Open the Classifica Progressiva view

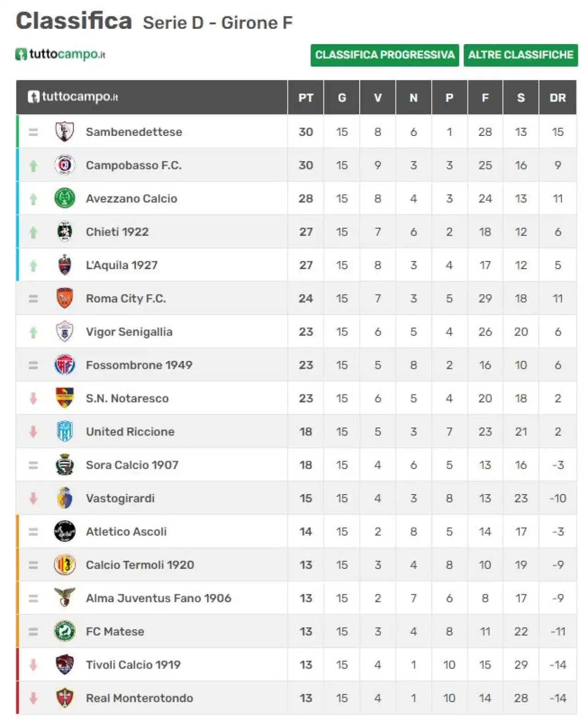point(384,55)
